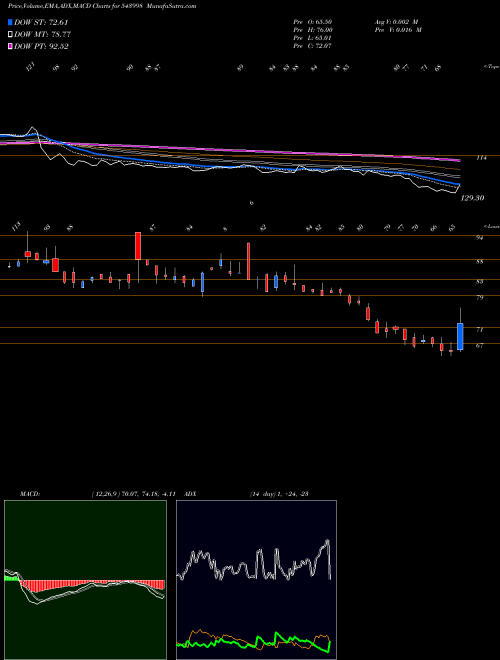Click the 'Pre C: 72.07' value
Screen dimensions: 500x660
pyautogui.click(x=313, y=46)
